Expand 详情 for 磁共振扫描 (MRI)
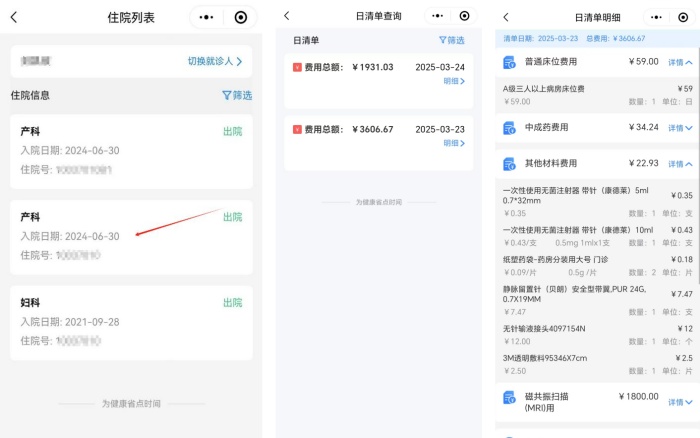 pyautogui.click(x=680, y=402)
